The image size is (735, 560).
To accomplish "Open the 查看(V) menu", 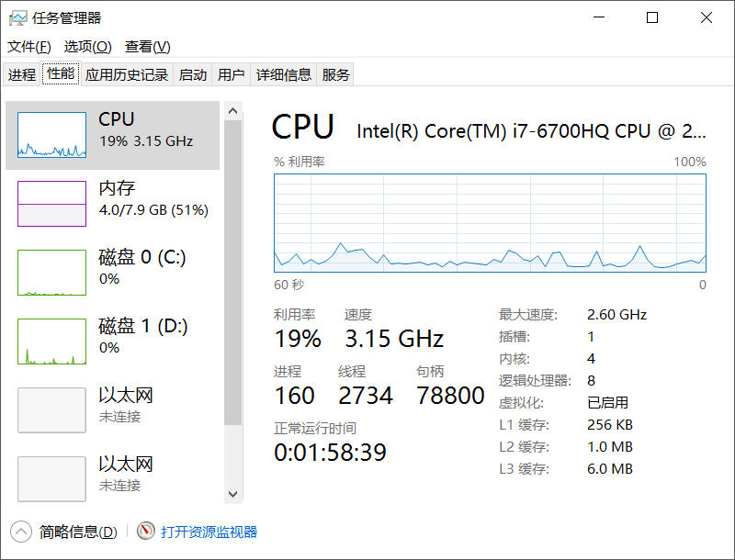I will pyautogui.click(x=148, y=47).
